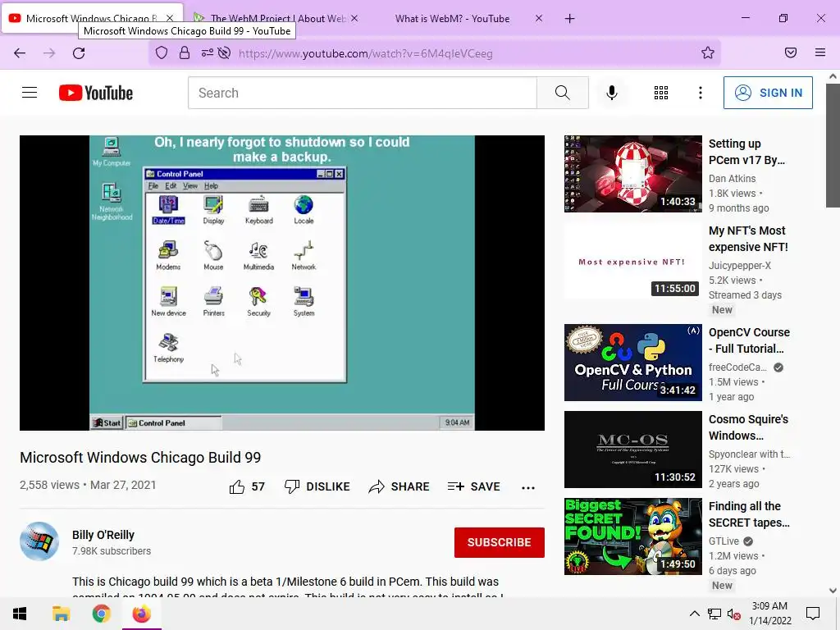Image resolution: width=840 pixels, height=630 pixels.
Task: Click the site security padlock icon
Action: coord(185,53)
